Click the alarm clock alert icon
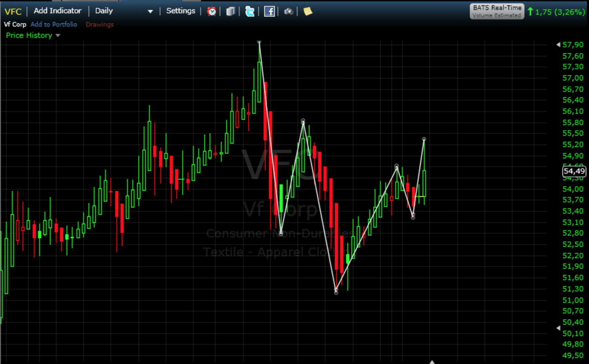The height and width of the screenshot is (364, 589). 211,11
